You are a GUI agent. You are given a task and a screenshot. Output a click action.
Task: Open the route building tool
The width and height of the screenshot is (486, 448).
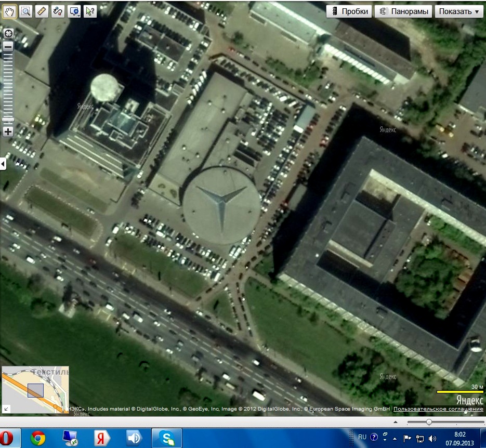(x=58, y=11)
